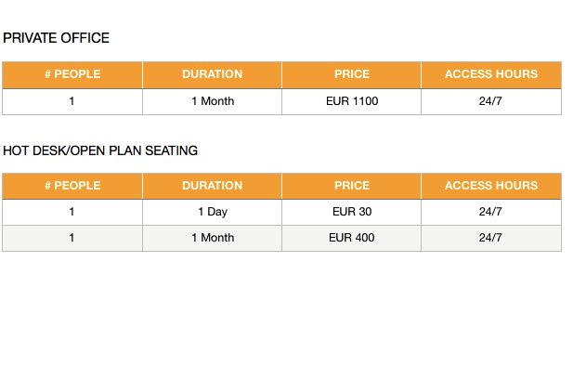Click the 1 Month cell in Hot Desk table
The image size is (586, 392).
click(213, 238)
